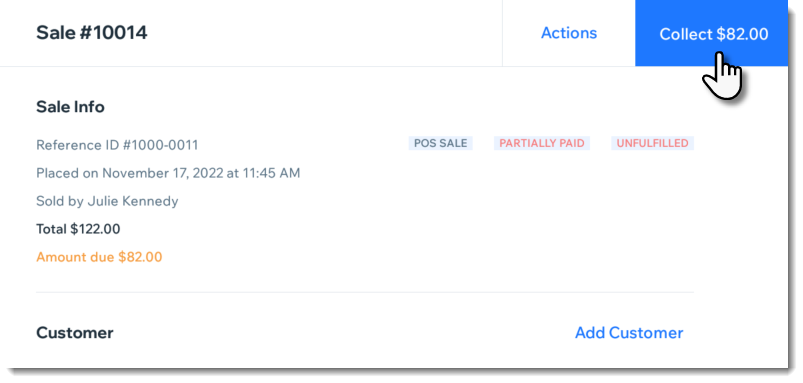Click the Customer section heading
This screenshot has height=383, width=803.
pos(75,333)
